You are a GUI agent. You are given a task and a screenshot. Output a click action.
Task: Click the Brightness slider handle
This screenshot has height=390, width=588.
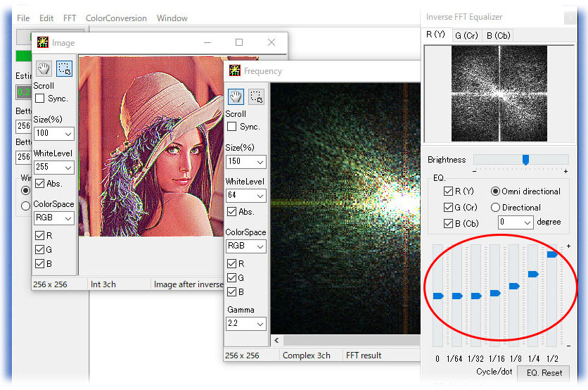525,160
